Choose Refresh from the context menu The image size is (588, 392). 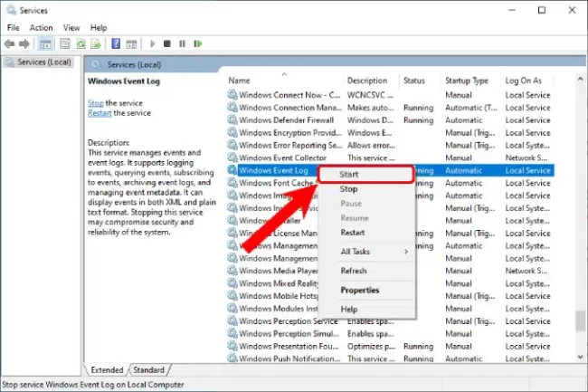pos(366,271)
